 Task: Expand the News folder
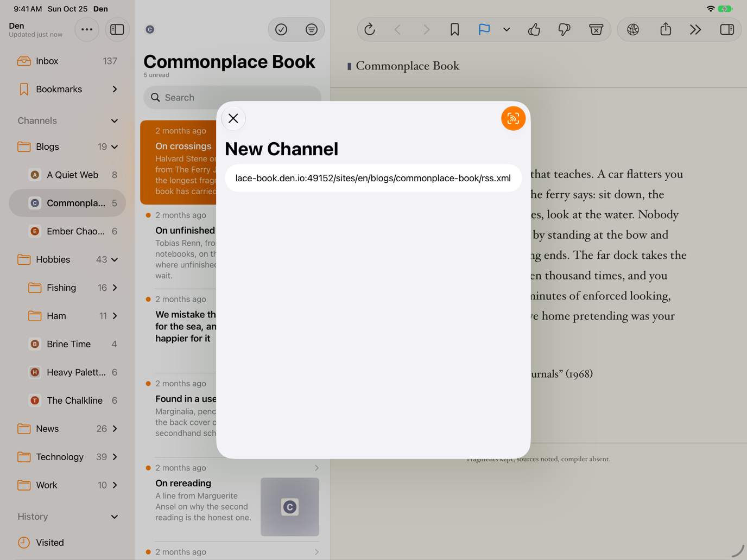[x=115, y=429]
